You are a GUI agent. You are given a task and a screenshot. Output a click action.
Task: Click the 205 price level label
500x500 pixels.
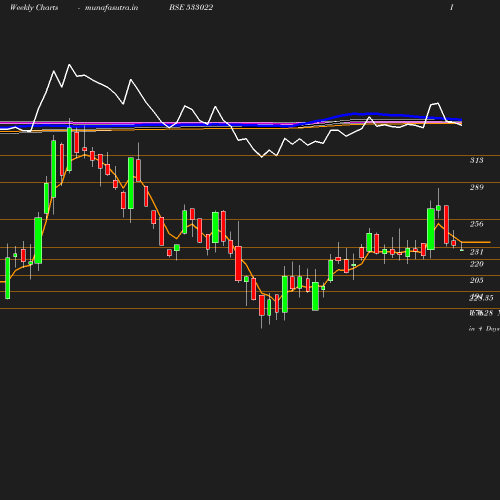click(477, 280)
